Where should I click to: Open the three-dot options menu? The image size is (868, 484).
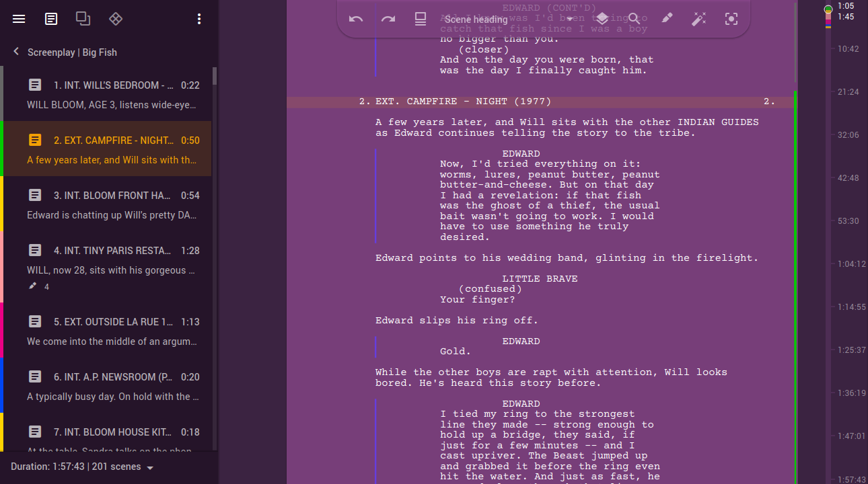[x=199, y=19]
